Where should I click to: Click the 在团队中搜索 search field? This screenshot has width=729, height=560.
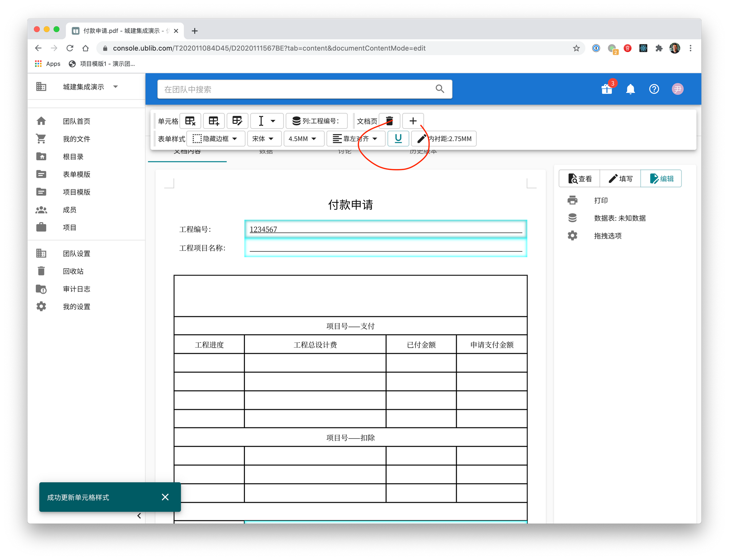[297, 90]
